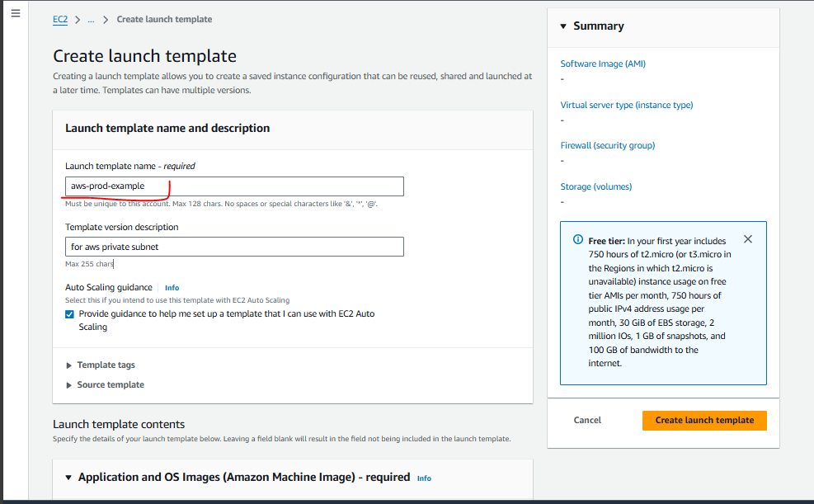Open the hamburger navigation menu
Screen dimensions: 814x504
coord(16,13)
